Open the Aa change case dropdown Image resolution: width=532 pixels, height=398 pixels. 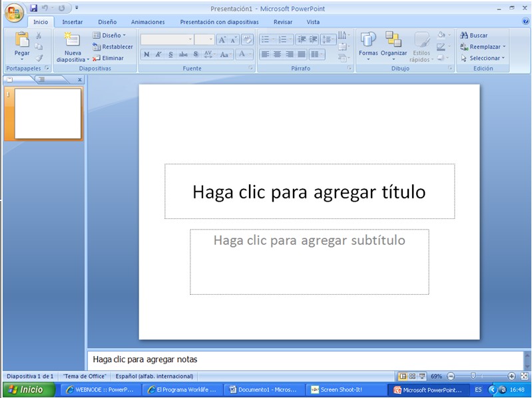click(x=226, y=54)
